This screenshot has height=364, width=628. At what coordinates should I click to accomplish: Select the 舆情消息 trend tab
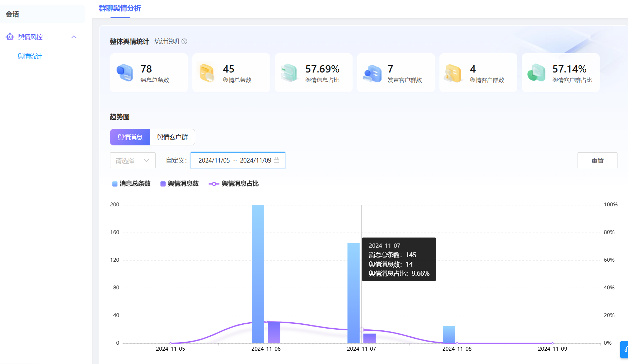coord(130,137)
